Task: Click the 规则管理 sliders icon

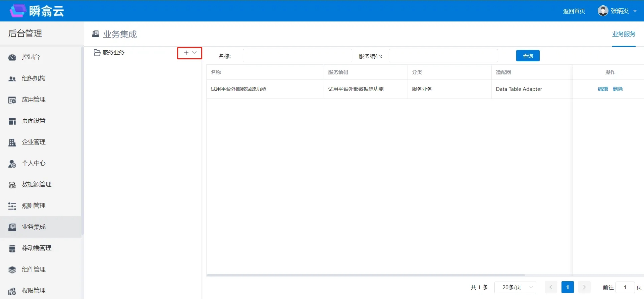Action: 12,206
